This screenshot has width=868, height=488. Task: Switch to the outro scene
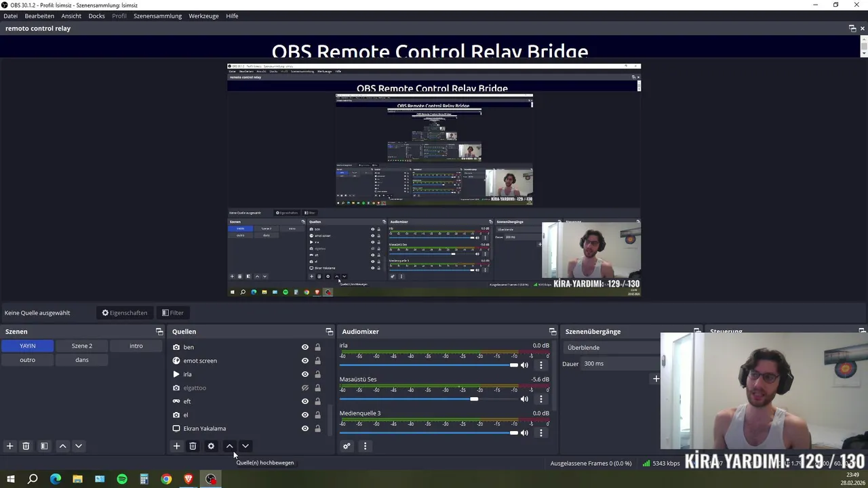(27, 360)
